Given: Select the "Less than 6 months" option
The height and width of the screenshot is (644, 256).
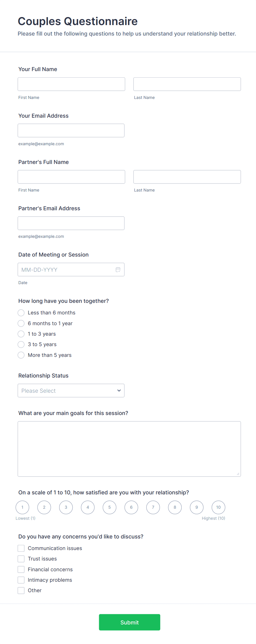Looking at the screenshot, I should coord(21,313).
